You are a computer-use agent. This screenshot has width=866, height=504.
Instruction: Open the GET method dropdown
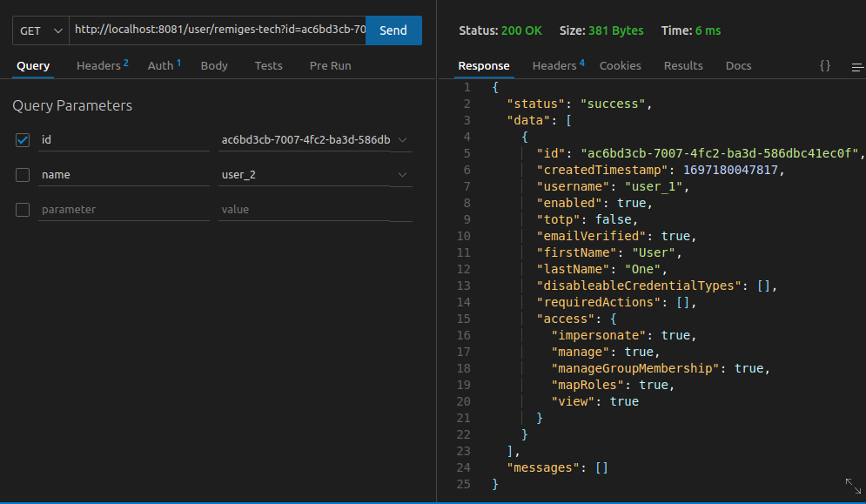point(41,30)
